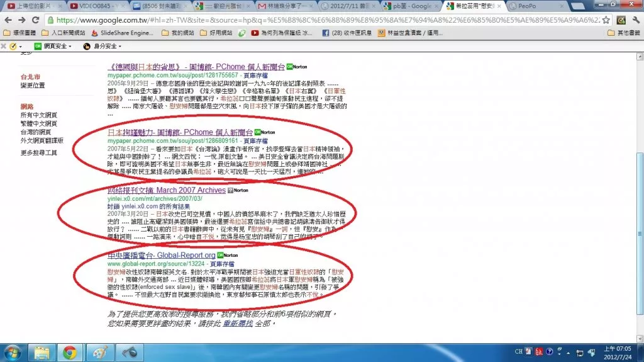644x362 pixels.
Task: Open result 日本拘謹魅力- 園博館
Action: click(x=180, y=132)
